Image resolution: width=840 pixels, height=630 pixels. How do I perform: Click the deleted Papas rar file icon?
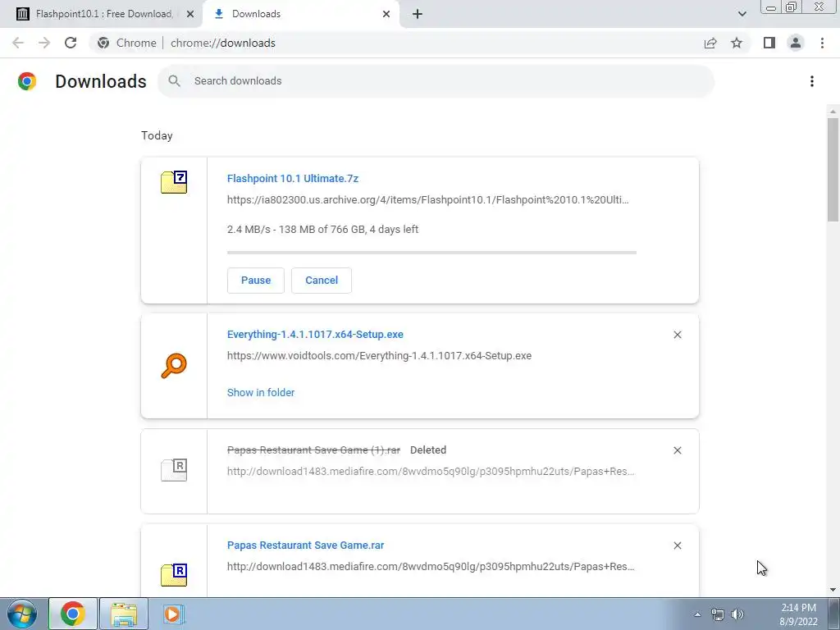[x=174, y=470]
